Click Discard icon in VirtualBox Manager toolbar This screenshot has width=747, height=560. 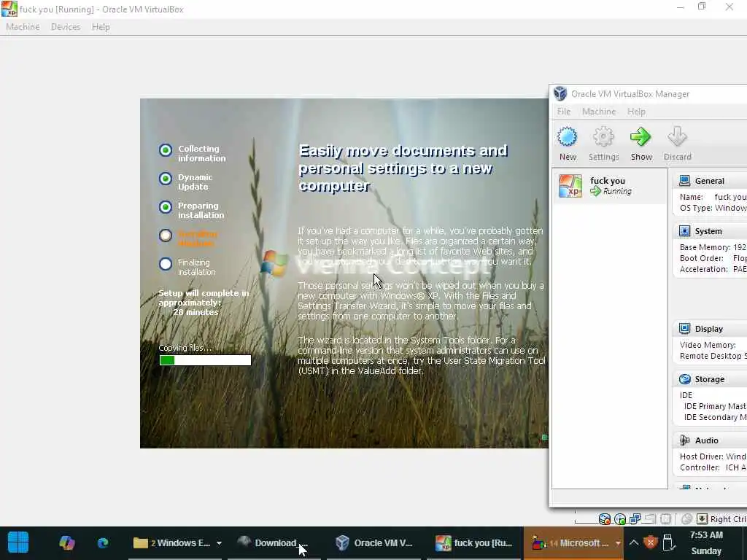[677, 137]
